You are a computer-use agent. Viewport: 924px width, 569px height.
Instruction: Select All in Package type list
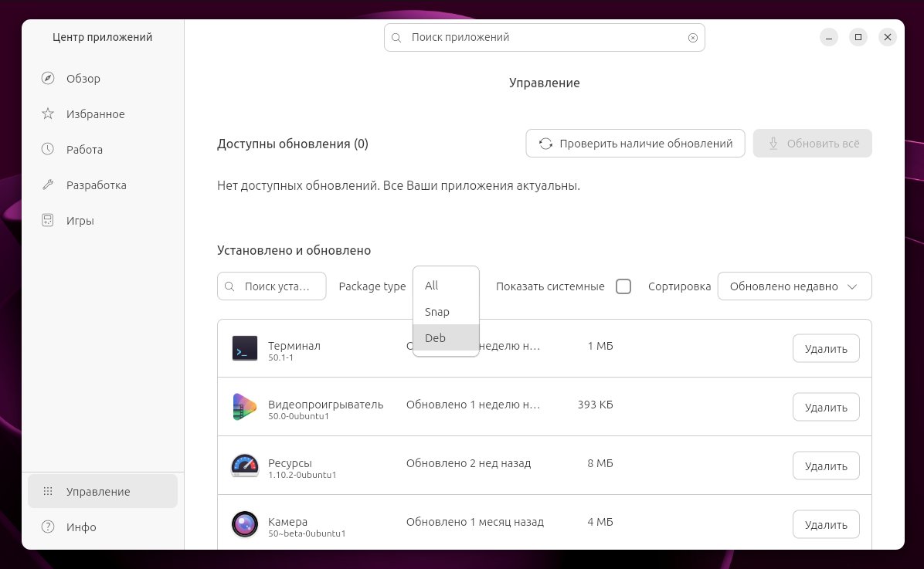tap(446, 285)
